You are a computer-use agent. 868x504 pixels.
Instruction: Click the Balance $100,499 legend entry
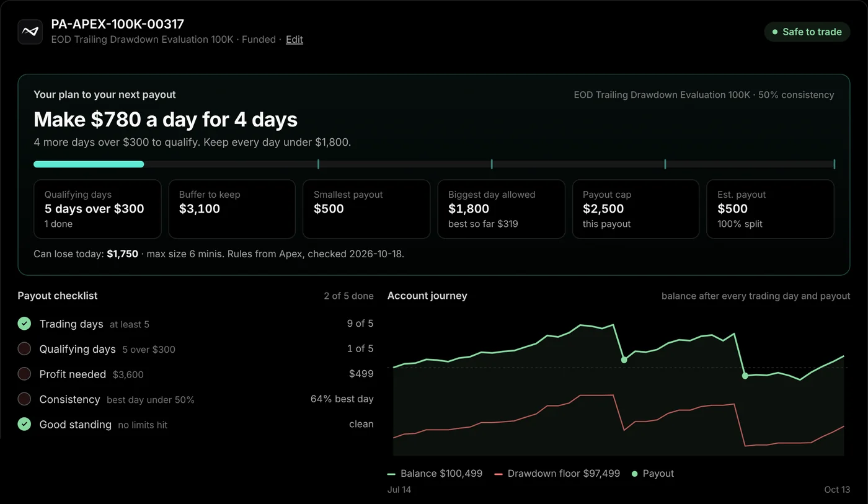[x=435, y=474]
